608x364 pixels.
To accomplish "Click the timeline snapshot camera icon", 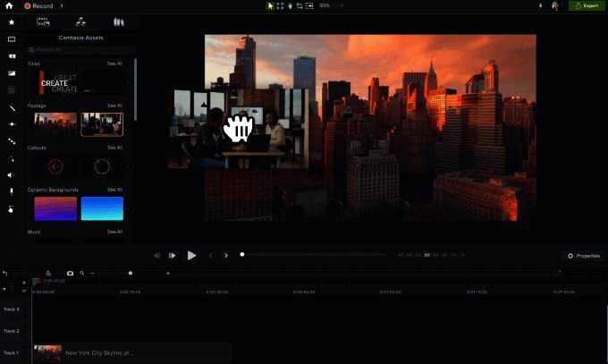I will click(71, 273).
